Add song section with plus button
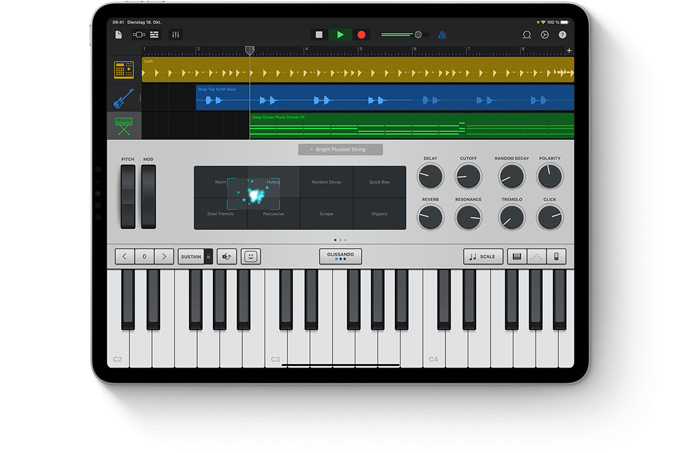 tap(569, 51)
